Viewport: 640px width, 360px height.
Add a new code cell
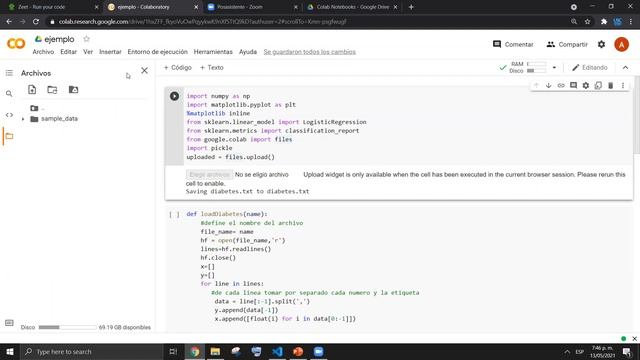(x=178, y=68)
